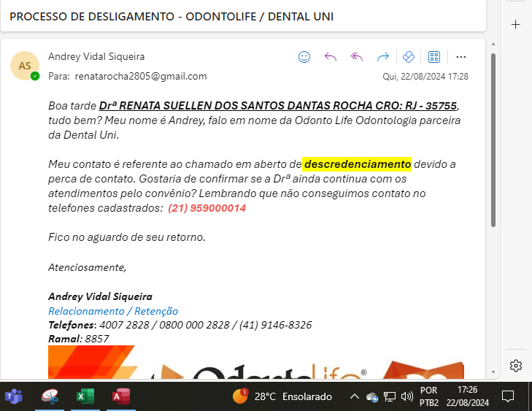Click the network tray icon
The height and width of the screenshot is (411, 532).
click(390, 396)
